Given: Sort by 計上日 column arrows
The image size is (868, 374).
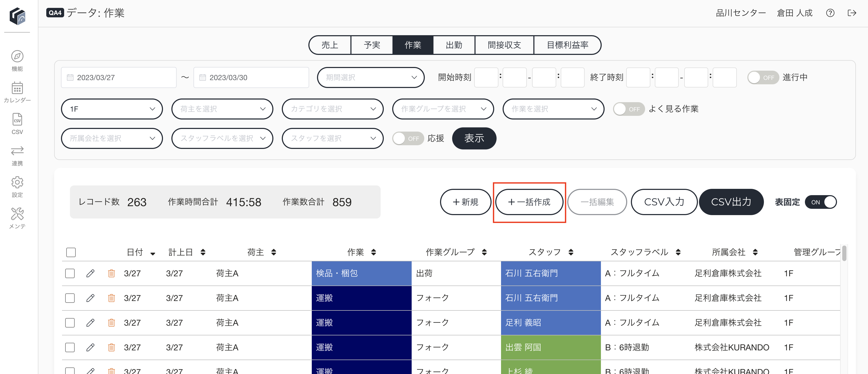Looking at the screenshot, I should (203, 252).
